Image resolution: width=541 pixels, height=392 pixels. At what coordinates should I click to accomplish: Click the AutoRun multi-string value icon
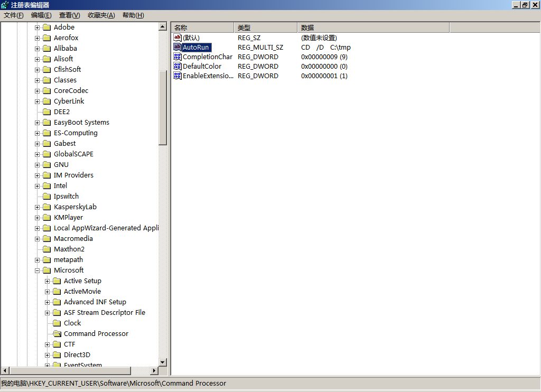click(178, 47)
